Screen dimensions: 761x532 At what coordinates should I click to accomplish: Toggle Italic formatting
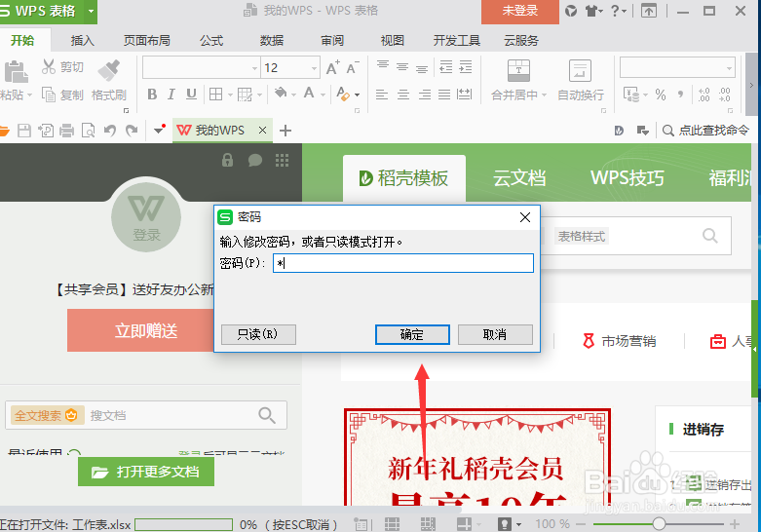pos(171,95)
